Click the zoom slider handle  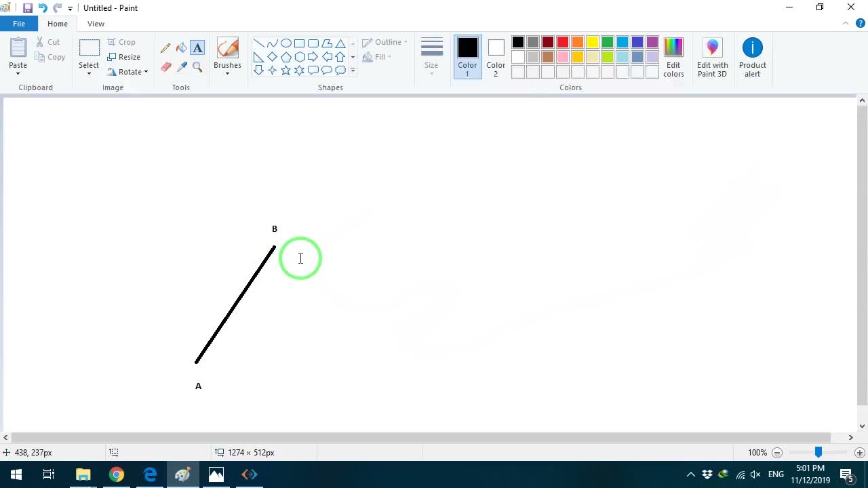[x=818, y=452]
